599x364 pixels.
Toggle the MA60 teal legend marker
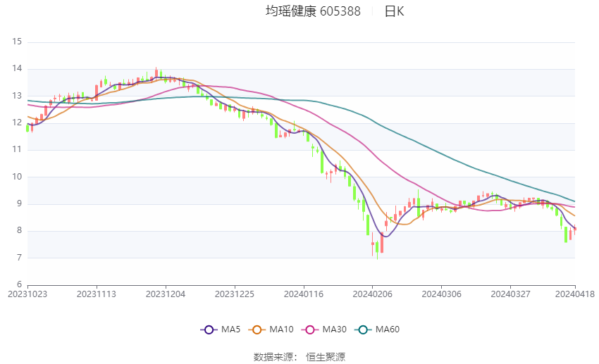(x=363, y=330)
